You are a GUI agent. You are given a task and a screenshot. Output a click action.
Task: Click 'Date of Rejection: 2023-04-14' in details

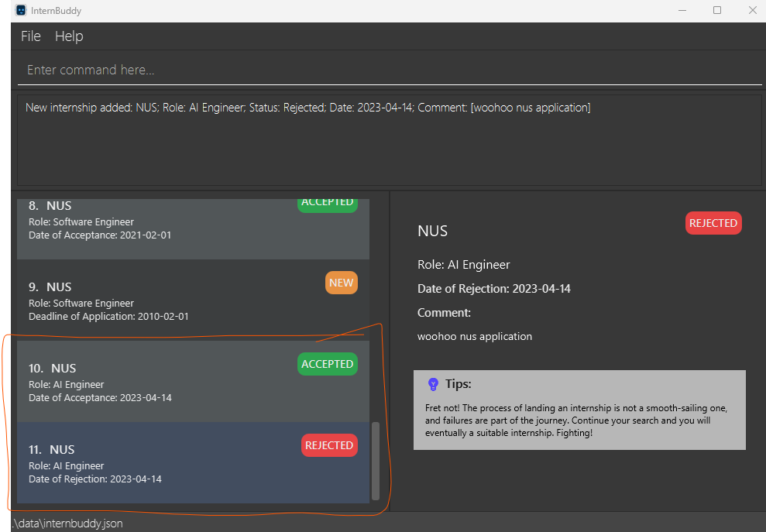(x=494, y=289)
